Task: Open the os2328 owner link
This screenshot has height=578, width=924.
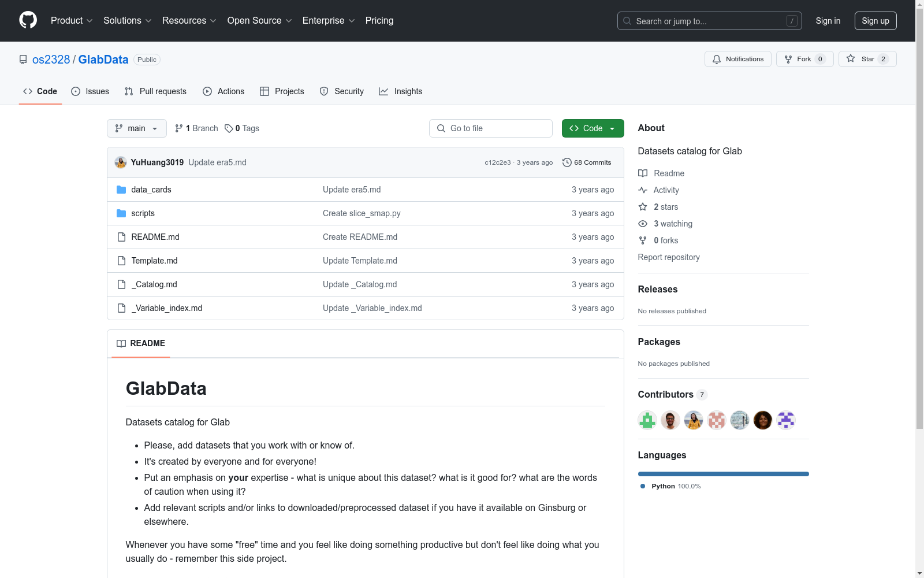Action: (x=51, y=60)
